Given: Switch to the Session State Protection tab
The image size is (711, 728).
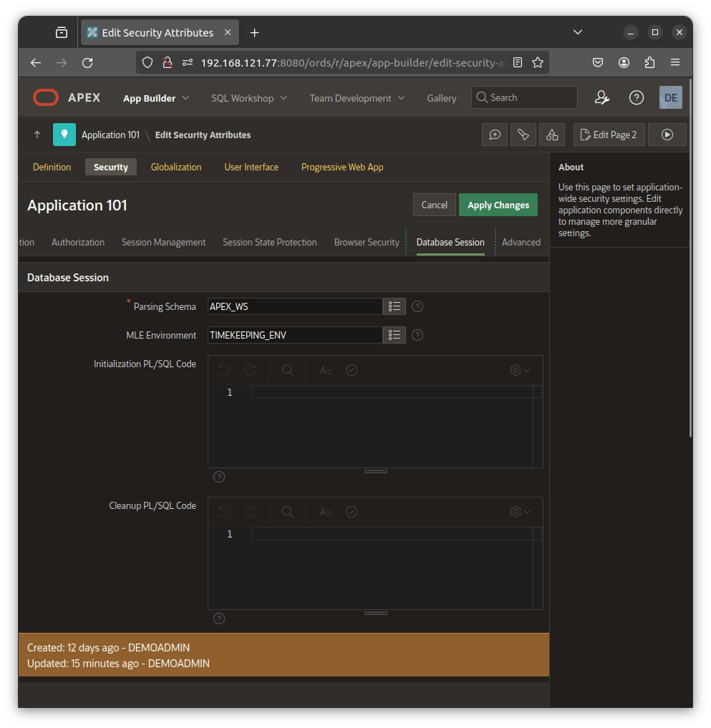Looking at the screenshot, I should click(x=269, y=242).
